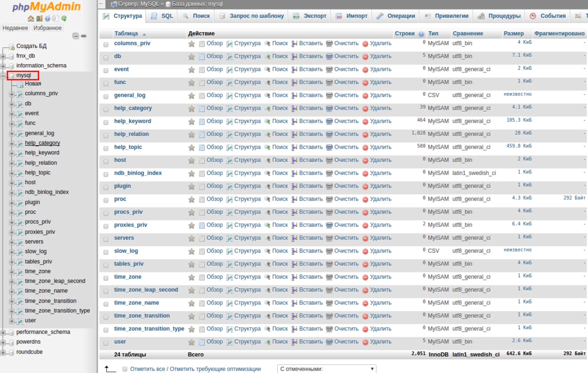
Task: Expand the user table node in tree
Action: coord(12,321)
